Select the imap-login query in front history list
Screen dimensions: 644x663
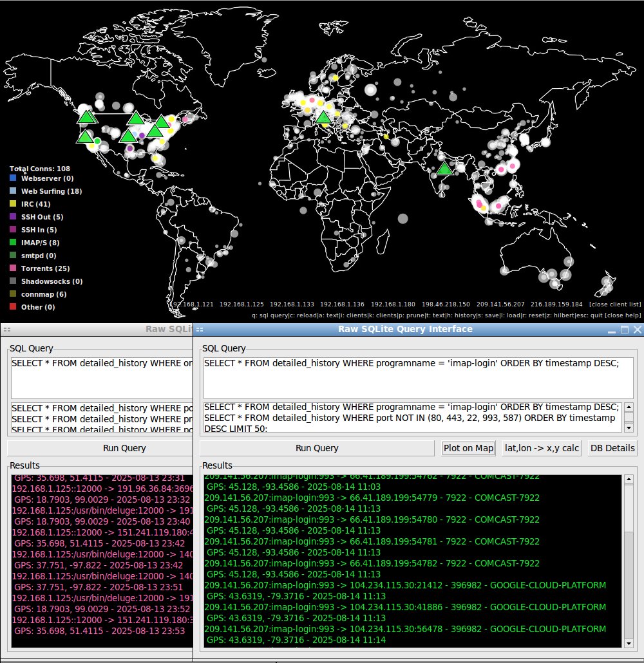tap(412, 407)
